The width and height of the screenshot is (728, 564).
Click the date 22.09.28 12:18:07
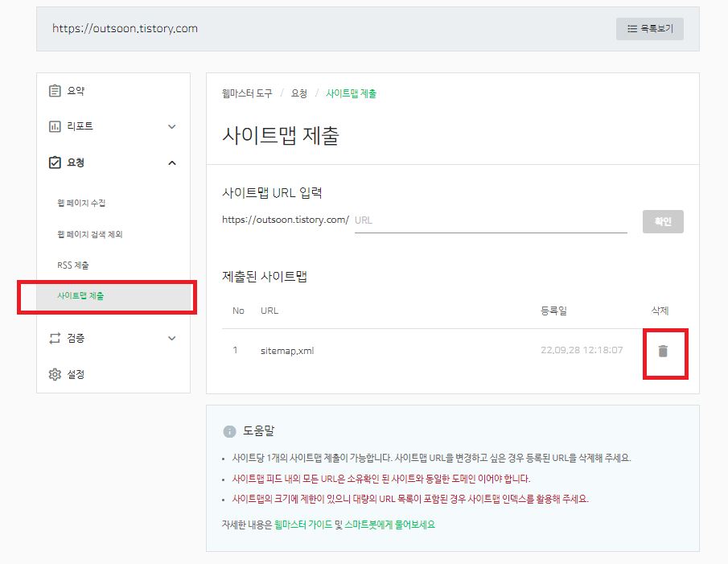582,350
